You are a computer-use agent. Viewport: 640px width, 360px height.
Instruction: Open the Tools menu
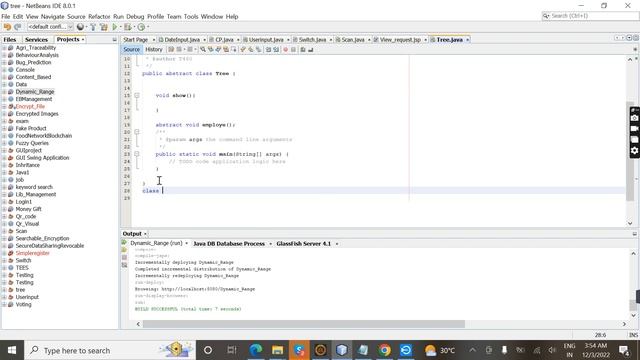click(x=191, y=17)
